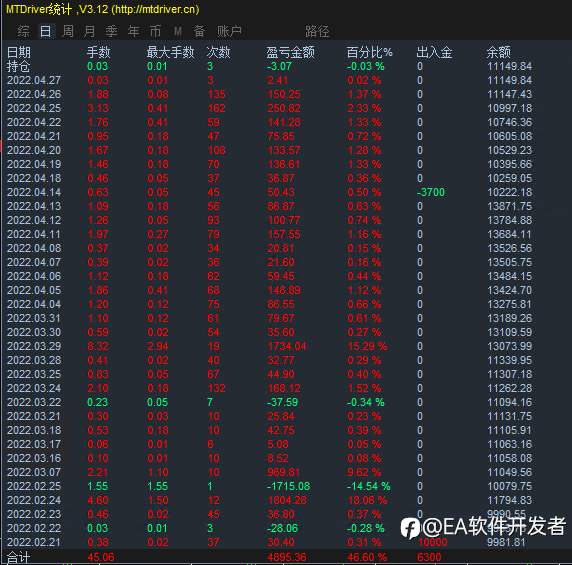Screen dimensions: 572x565
Task: Select the 2022.03.17 date row
Action: pyautogui.click(x=269, y=444)
